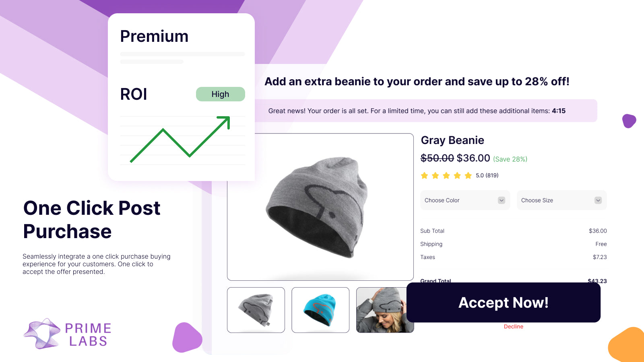Click the 4:15 countdown timer
Screen dimensions: 644x362
pyautogui.click(x=559, y=111)
